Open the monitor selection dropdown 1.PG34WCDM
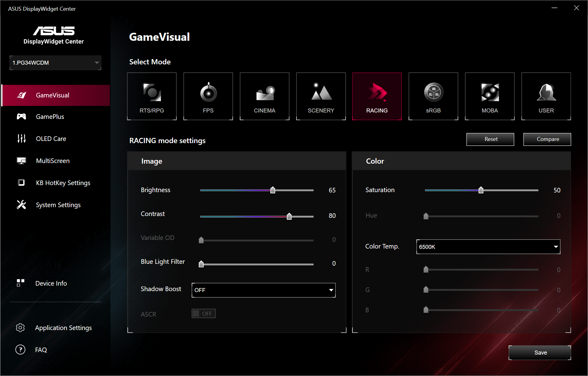 point(55,63)
